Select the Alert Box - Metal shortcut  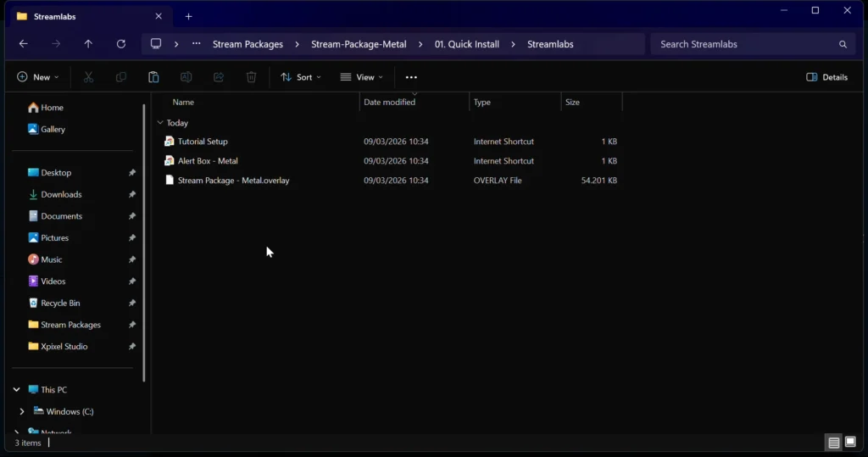pos(208,161)
